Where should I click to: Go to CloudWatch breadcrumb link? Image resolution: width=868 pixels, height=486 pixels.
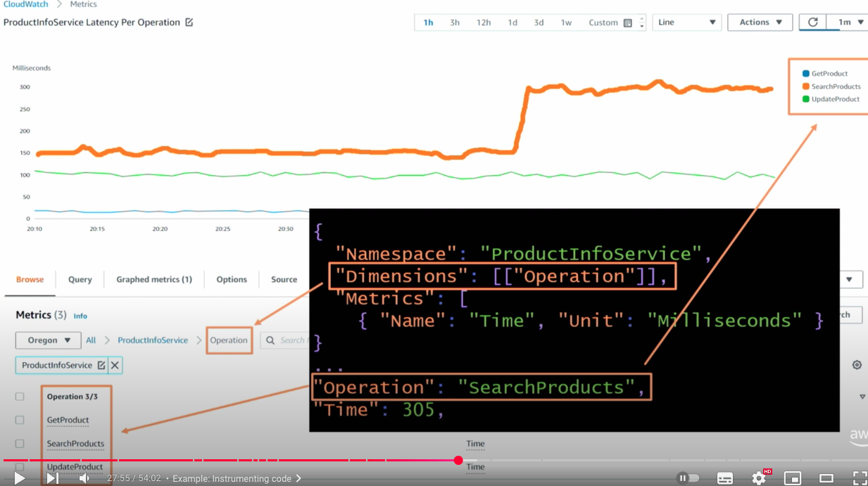(x=26, y=4)
